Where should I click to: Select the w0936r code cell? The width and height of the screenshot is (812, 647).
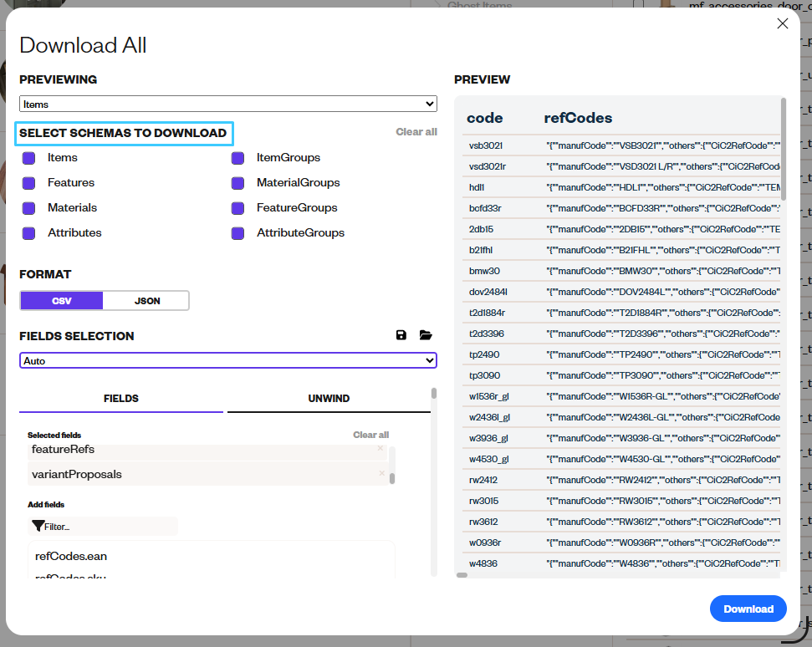click(485, 543)
